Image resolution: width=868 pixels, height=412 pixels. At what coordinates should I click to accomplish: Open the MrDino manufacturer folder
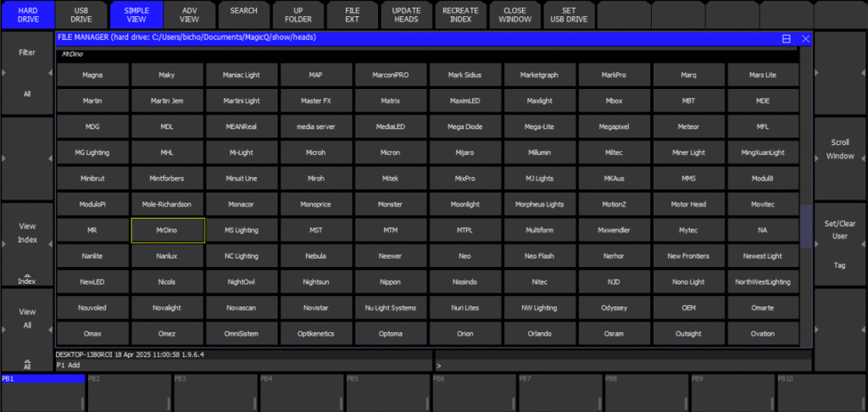coord(168,230)
